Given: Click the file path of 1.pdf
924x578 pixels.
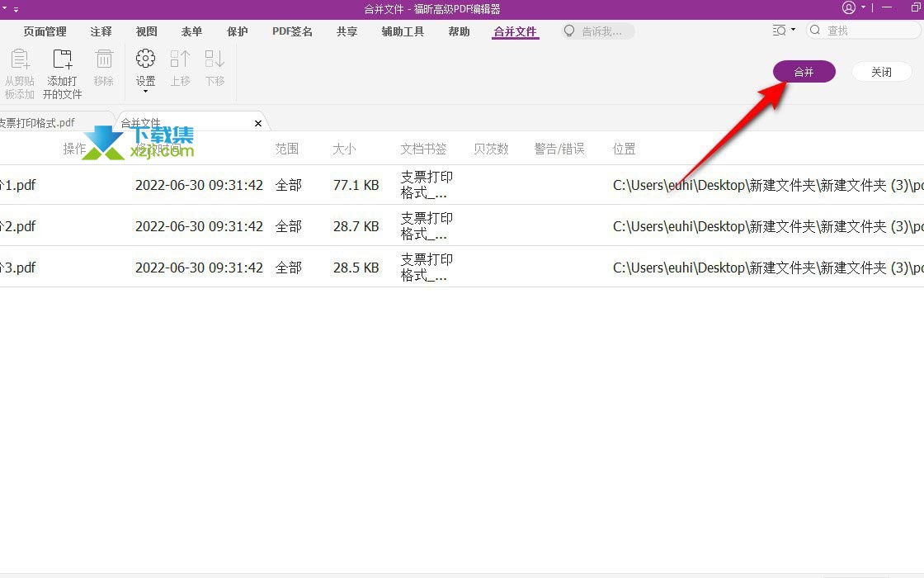Looking at the screenshot, I should [768, 185].
